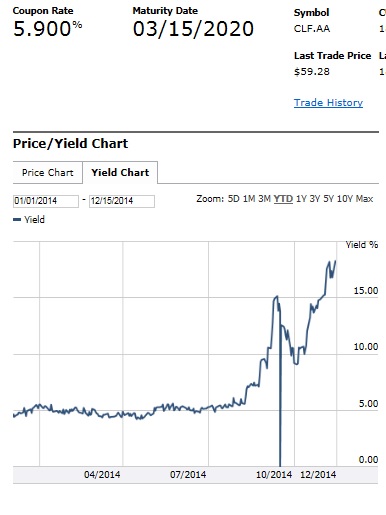Choose the YTD zoom range
The image size is (386, 515).
[283, 199]
